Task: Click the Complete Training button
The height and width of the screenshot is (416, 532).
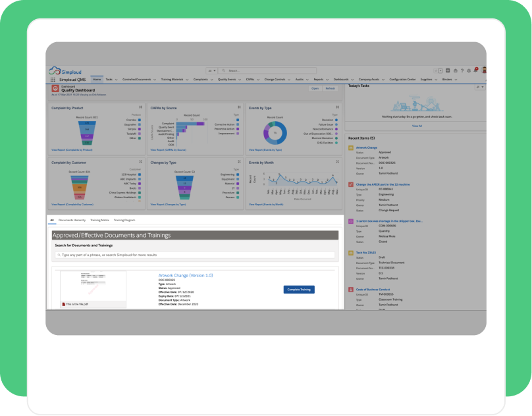Action: pyautogui.click(x=299, y=290)
